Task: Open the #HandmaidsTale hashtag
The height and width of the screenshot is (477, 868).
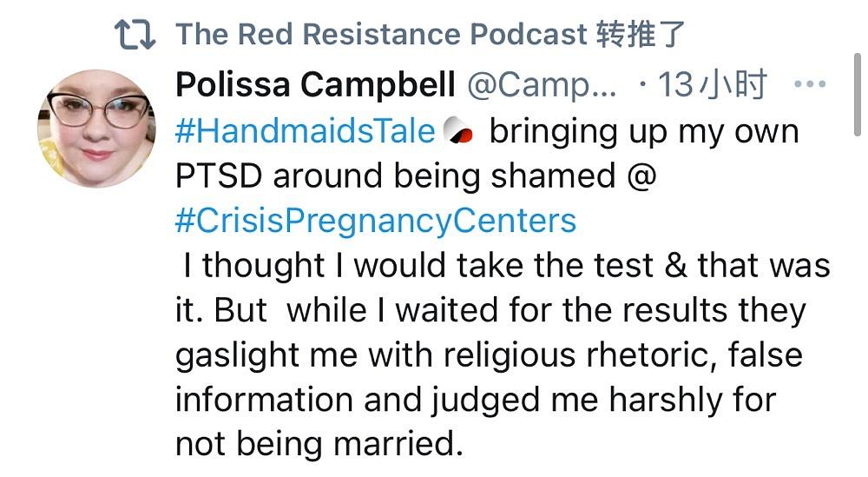Action: [305, 131]
